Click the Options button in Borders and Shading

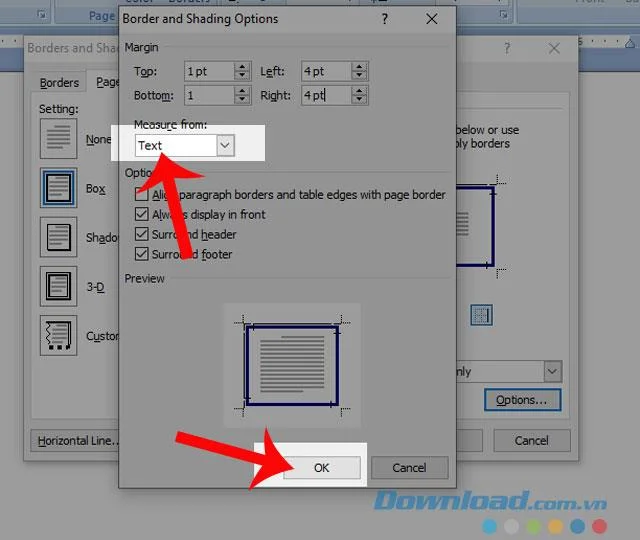522,400
